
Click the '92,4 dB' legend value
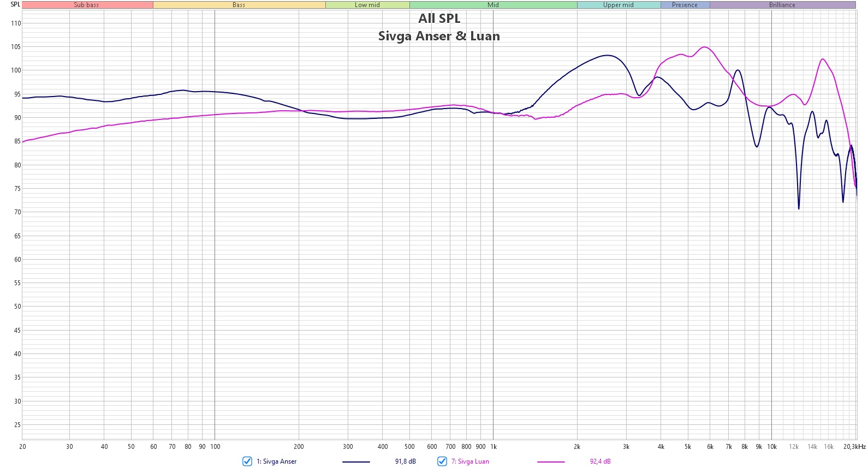point(601,461)
